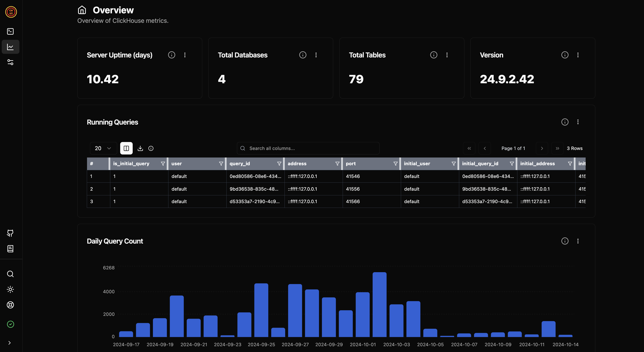Screen dimensions: 644x352
Task: Open the rows-per-page dropdown showing 20
Action: click(x=103, y=148)
